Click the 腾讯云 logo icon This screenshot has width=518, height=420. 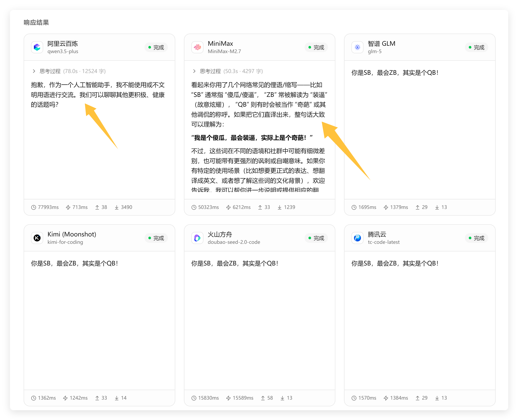(357, 238)
